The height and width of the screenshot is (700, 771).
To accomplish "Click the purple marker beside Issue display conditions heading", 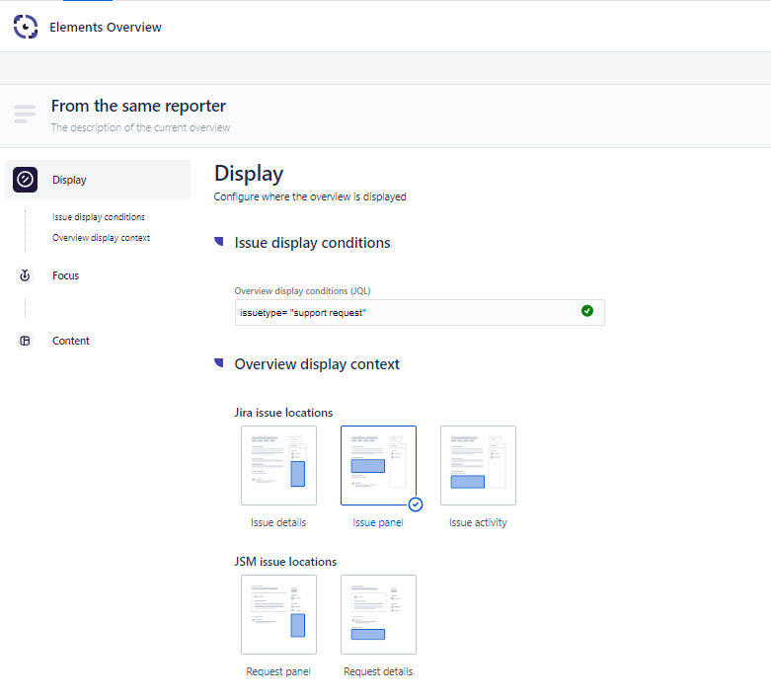I will pos(219,242).
